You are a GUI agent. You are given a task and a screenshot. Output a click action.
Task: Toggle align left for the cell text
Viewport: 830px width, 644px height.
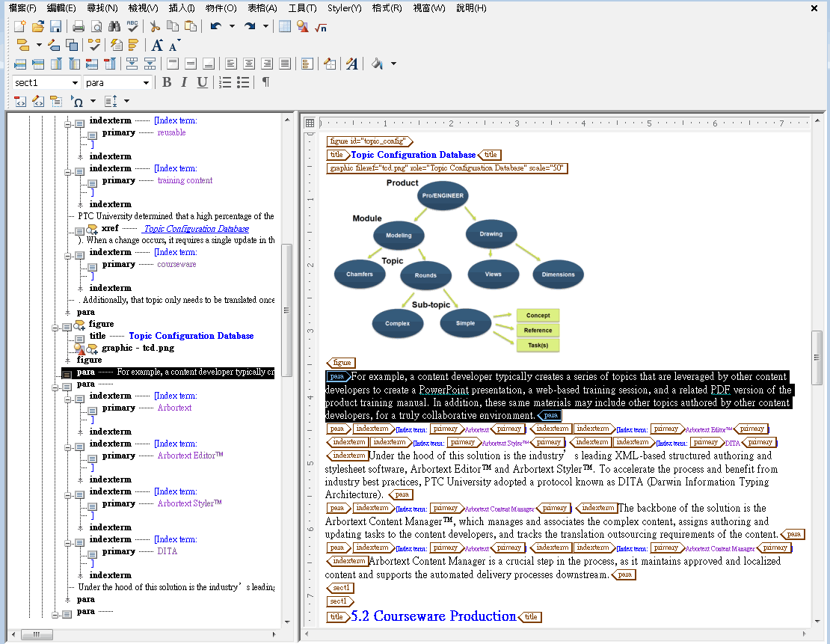(231, 64)
